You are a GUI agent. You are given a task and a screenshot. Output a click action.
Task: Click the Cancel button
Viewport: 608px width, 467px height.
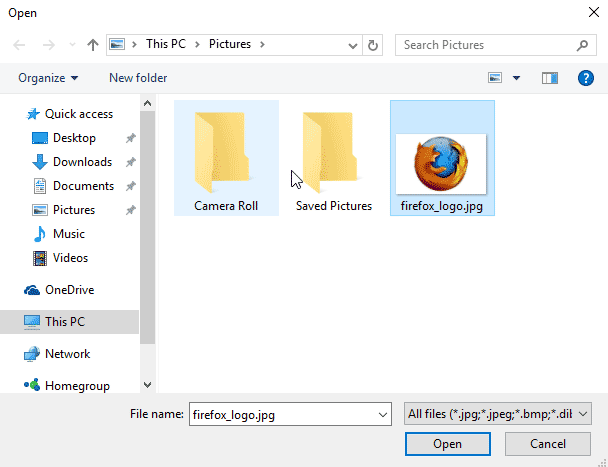point(548,444)
